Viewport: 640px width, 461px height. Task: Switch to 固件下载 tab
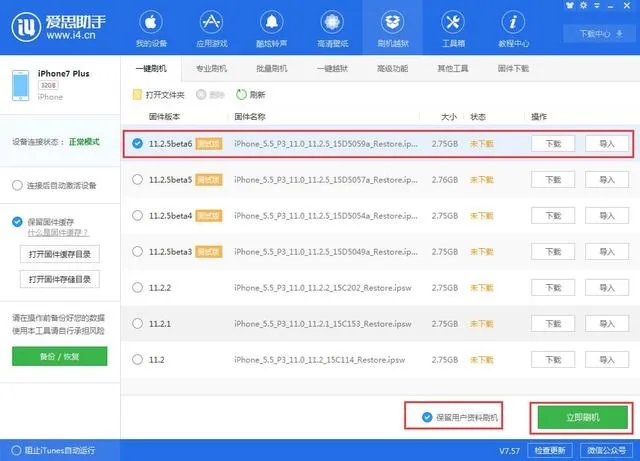(513, 68)
